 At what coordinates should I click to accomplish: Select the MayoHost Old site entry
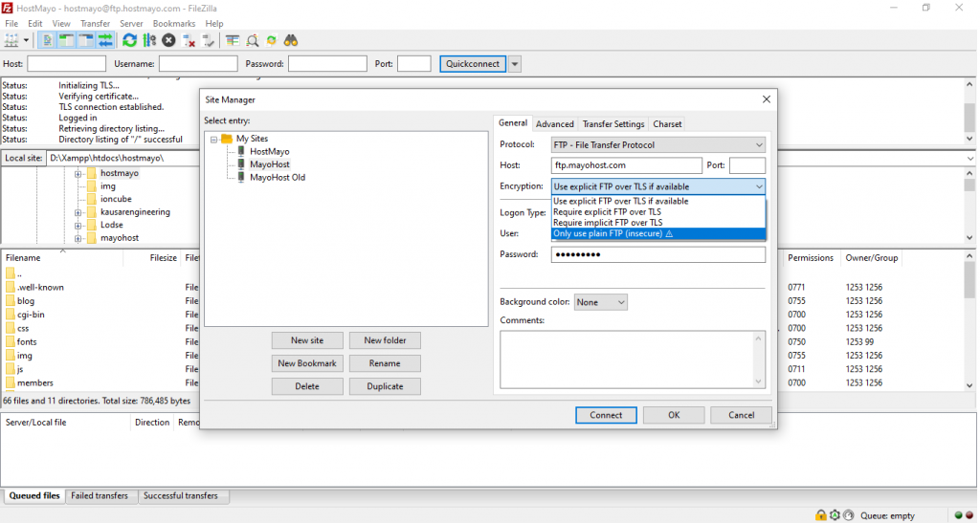(x=278, y=177)
